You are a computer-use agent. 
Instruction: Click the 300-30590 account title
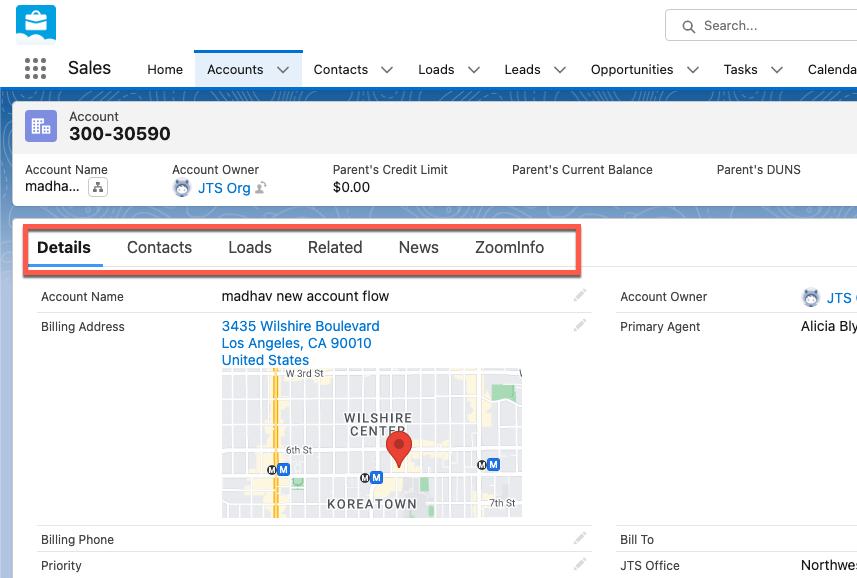120,133
